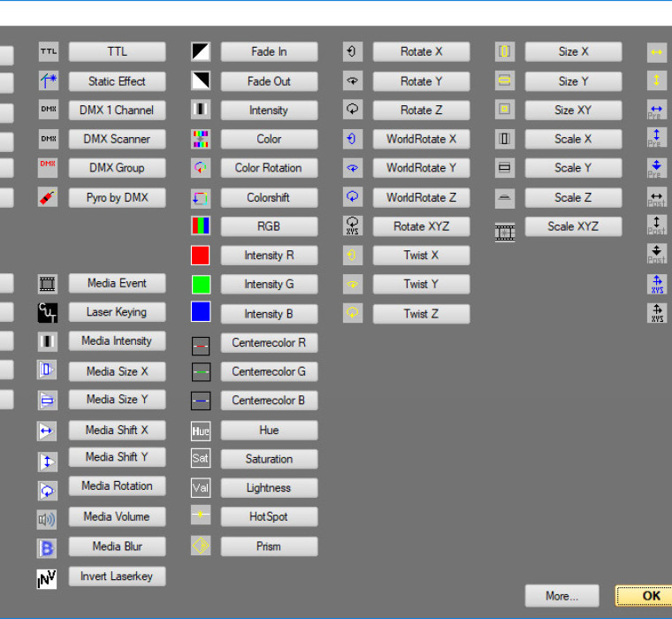Click the Color Rotation icon
672x619 pixels.
coord(201,168)
